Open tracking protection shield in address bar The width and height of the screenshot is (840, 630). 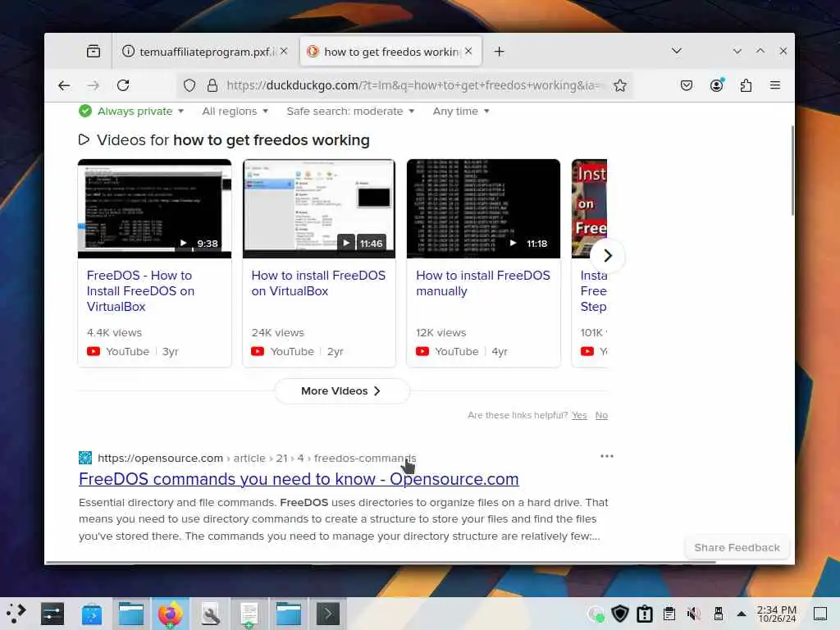pyautogui.click(x=189, y=85)
